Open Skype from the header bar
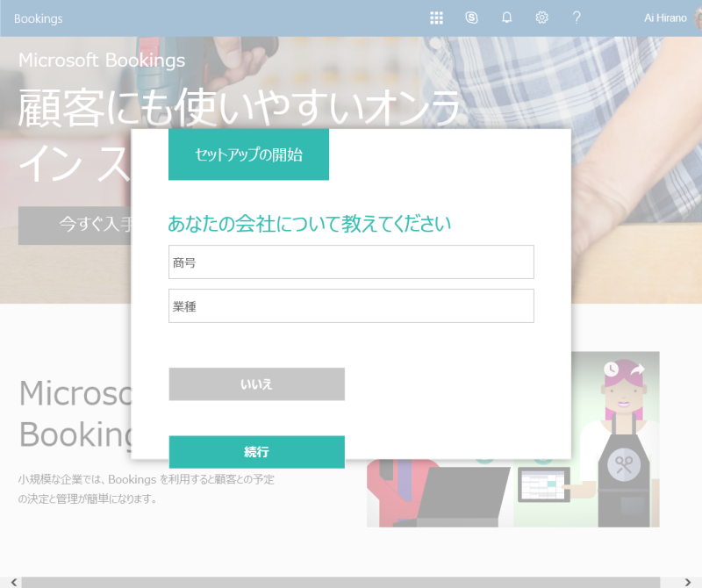The height and width of the screenshot is (588, 702). tap(471, 18)
